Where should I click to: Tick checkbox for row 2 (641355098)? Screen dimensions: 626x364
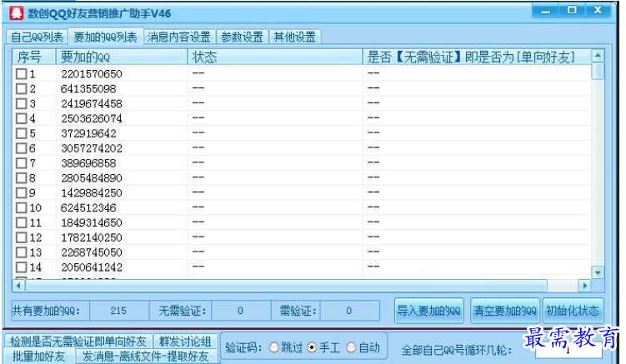(21, 88)
